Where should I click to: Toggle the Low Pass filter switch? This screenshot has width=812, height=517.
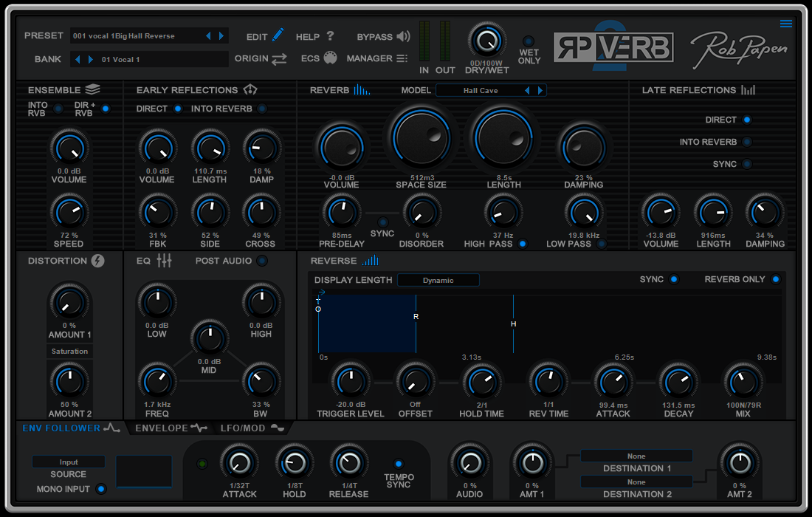(x=601, y=244)
